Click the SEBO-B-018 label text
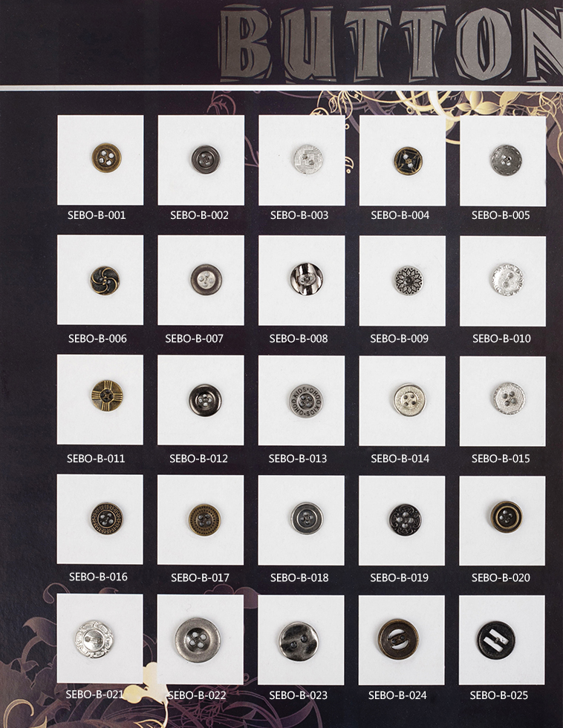The height and width of the screenshot is (728, 563). click(x=299, y=577)
